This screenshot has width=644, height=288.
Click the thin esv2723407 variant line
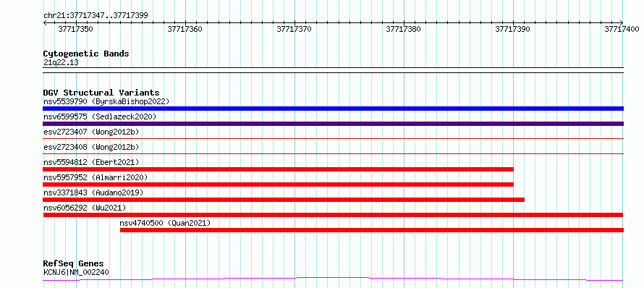click(x=333, y=139)
